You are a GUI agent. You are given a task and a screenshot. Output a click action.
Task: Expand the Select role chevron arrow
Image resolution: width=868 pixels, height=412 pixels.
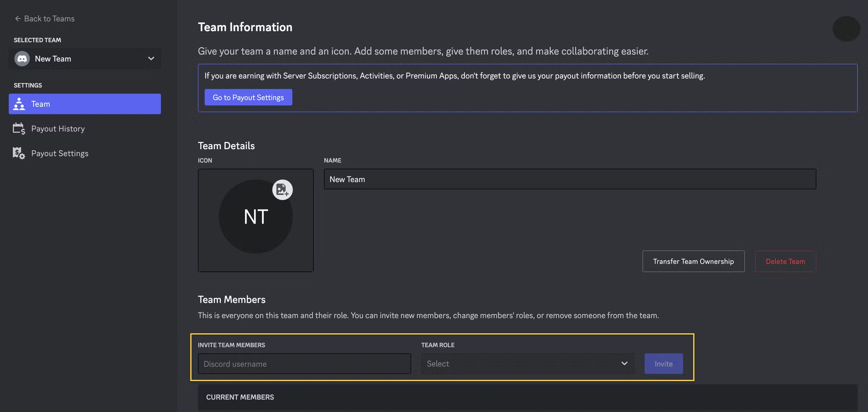pos(623,363)
